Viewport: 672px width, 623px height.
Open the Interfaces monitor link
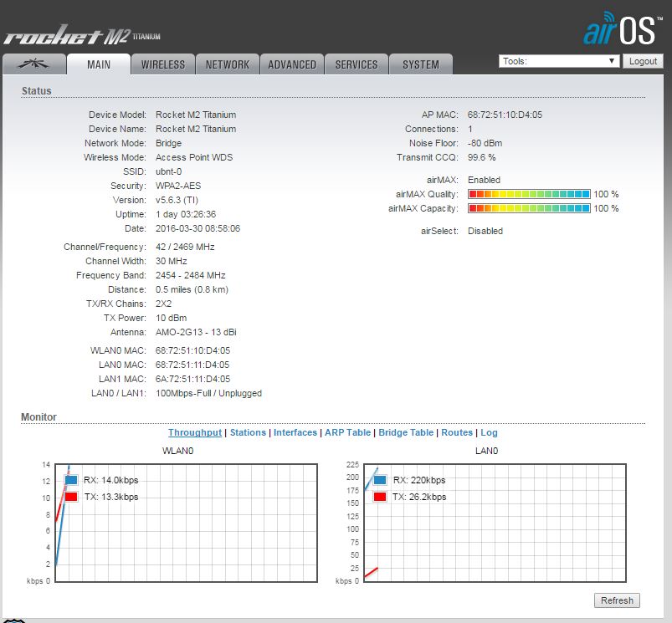295,432
